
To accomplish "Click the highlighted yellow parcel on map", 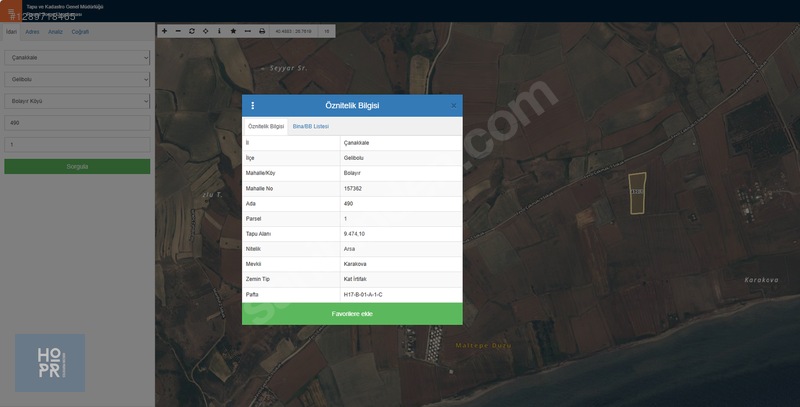I will click(637, 193).
